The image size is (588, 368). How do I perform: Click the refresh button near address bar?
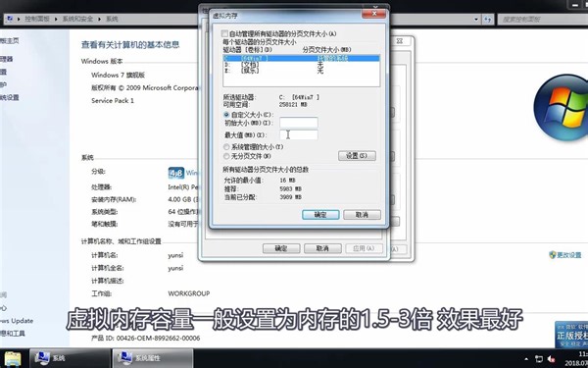[x=487, y=20]
